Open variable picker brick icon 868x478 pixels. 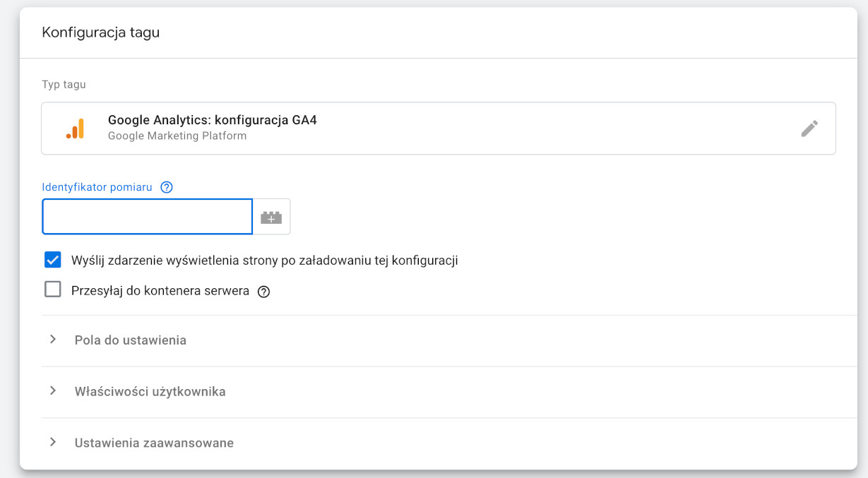(x=271, y=217)
